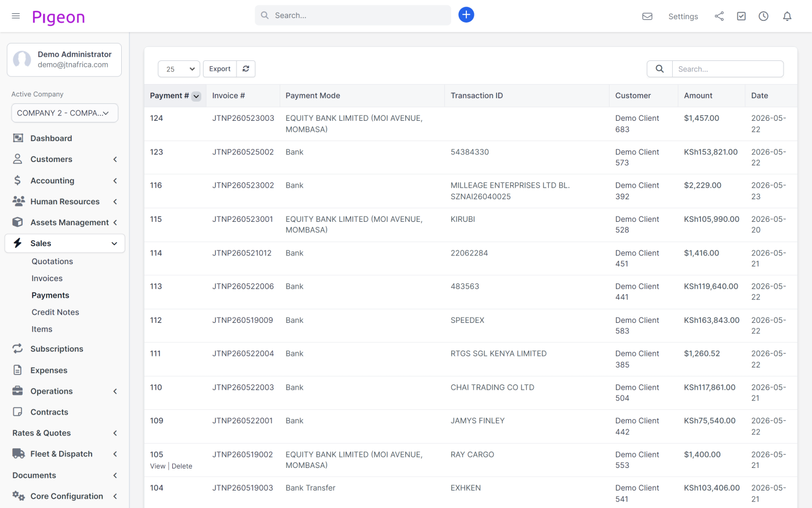Click the Human Resources people icon
Image resolution: width=812 pixels, height=508 pixels.
click(x=19, y=201)
